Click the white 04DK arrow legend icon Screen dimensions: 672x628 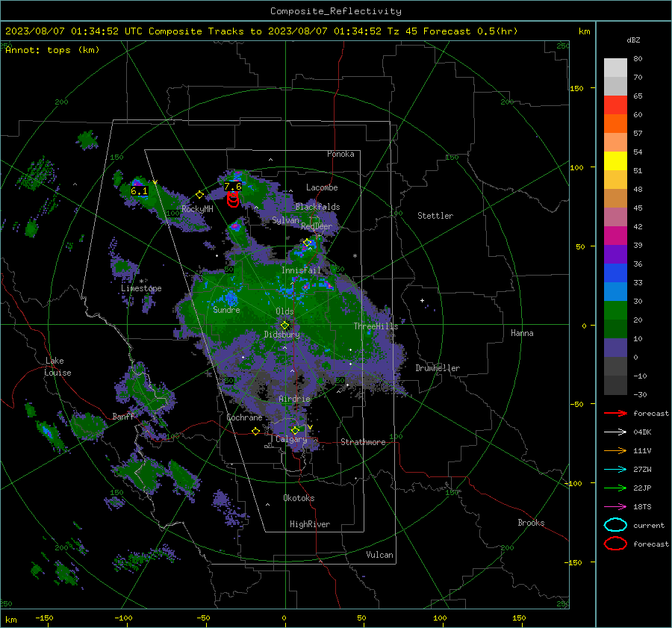(615, 432)
